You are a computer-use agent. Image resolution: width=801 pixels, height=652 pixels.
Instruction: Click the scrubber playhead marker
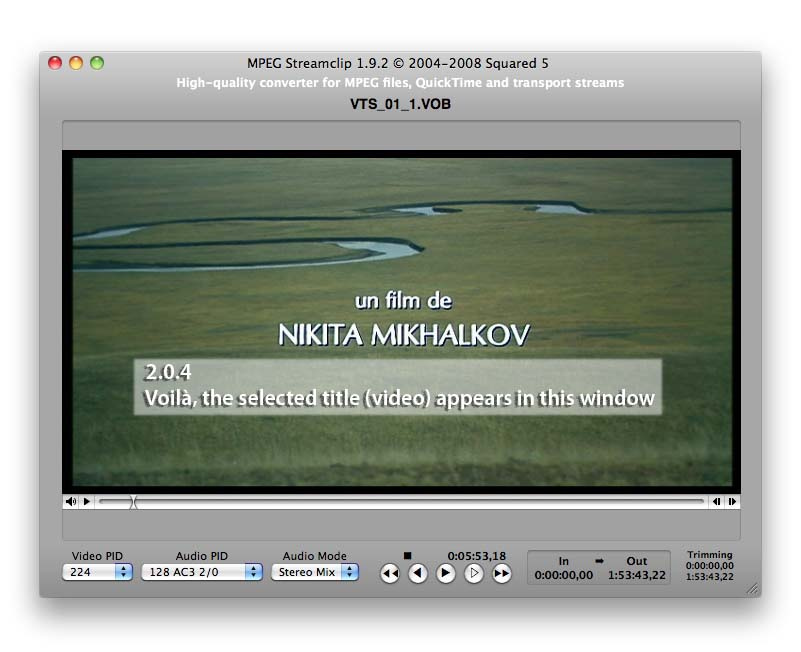click(133, 502)
